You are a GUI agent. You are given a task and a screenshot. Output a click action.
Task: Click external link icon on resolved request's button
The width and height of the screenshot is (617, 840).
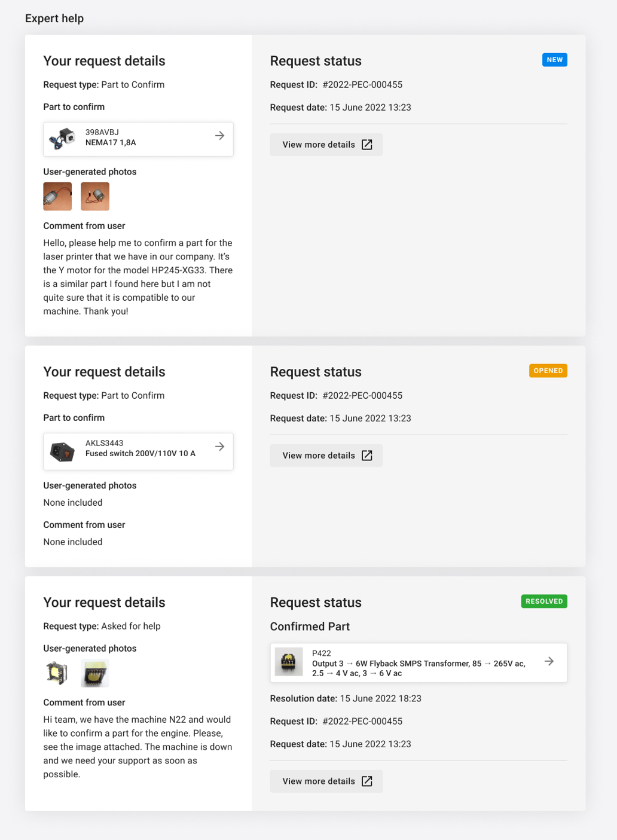[366, 781]
